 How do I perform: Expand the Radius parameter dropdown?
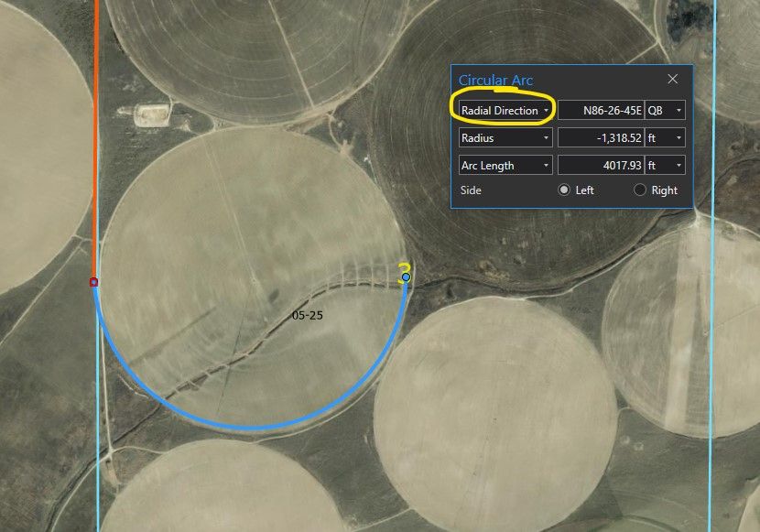[505, 138]
